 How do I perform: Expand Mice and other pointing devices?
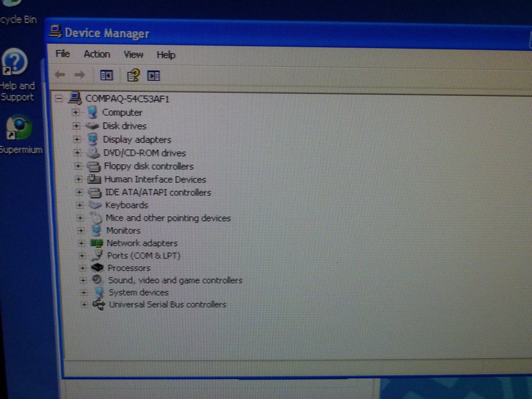[80, 218]
